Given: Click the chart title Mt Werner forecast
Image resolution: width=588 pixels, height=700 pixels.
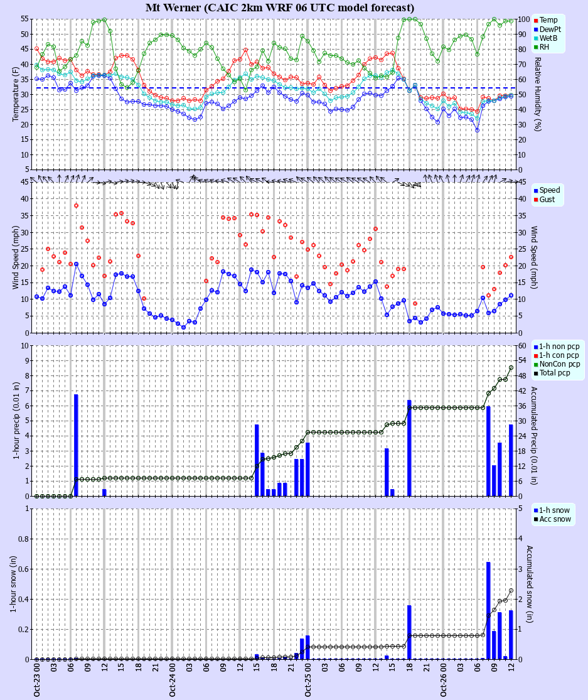Looking at the screenshot, I should pyautogui.click(x=280, y=8).
